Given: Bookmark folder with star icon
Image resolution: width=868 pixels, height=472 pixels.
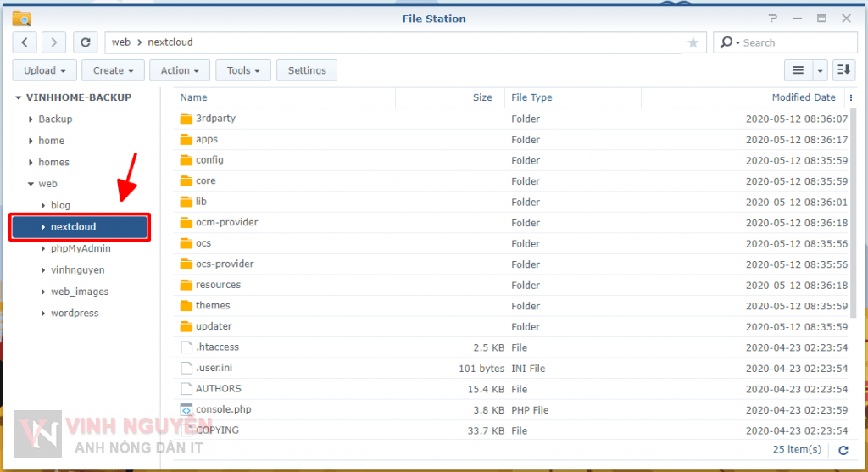Looking at the screenshot, I should point(693,42).
